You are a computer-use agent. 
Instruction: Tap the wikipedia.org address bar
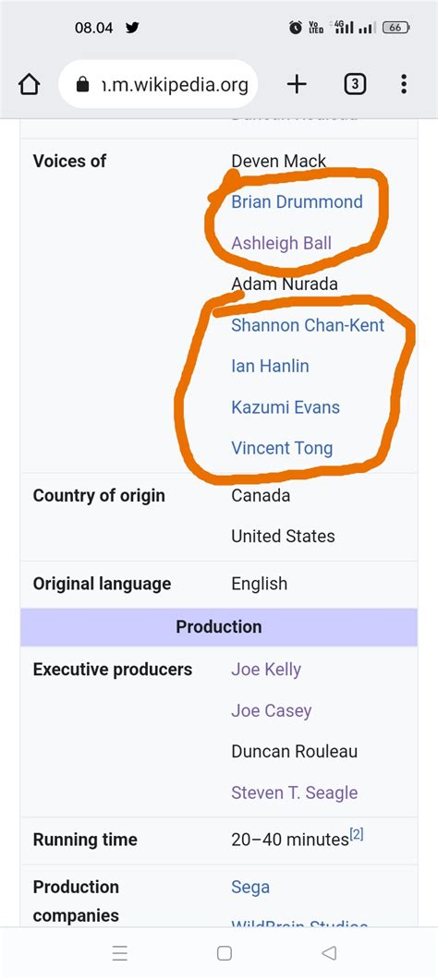tap(158, 84)
